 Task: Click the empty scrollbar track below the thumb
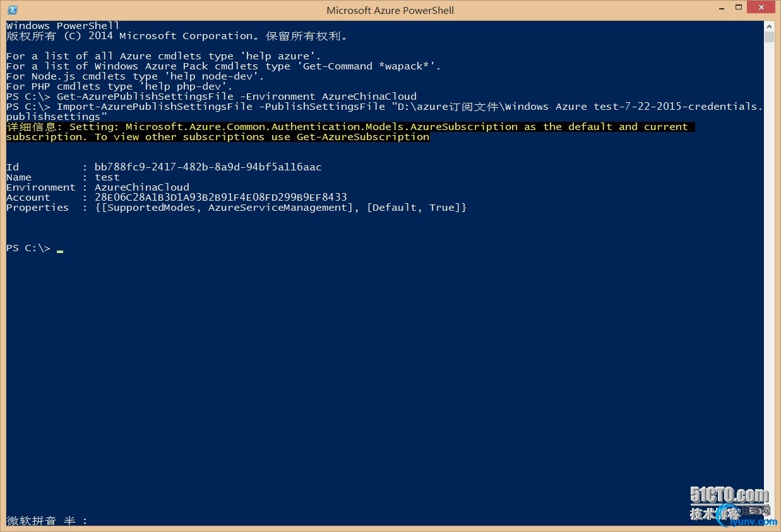coord(769,278)
